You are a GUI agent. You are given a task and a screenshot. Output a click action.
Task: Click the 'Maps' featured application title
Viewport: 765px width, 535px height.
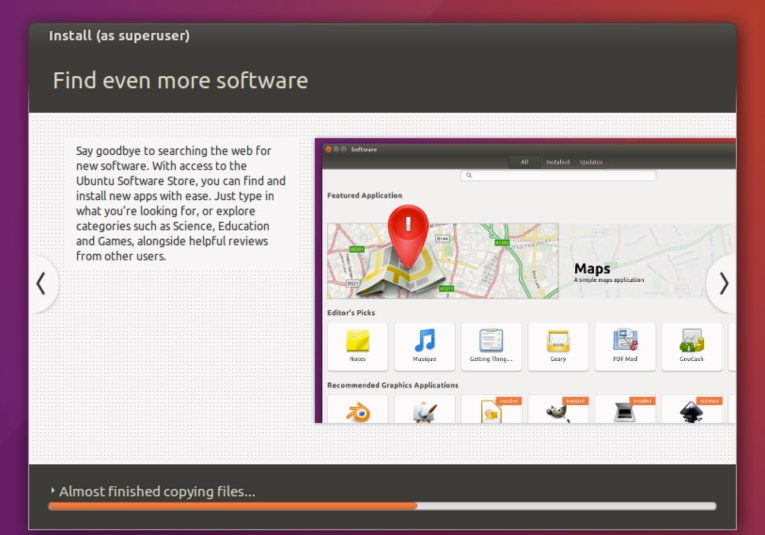(592, 268)
